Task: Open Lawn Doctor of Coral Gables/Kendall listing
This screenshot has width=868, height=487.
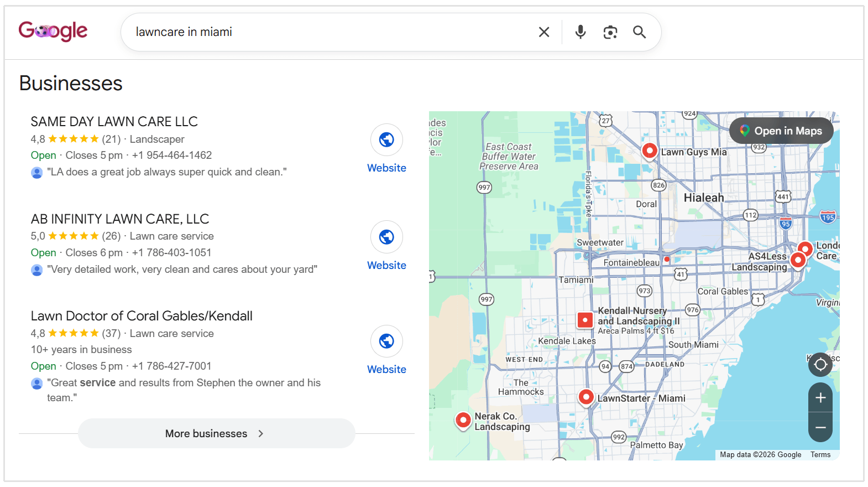Action: coord(142,316)
